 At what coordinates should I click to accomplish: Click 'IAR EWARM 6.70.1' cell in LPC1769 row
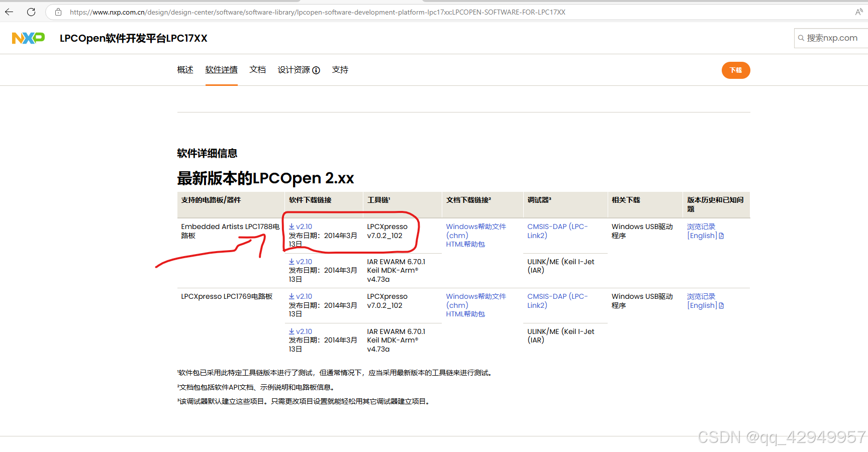point(396,331)
